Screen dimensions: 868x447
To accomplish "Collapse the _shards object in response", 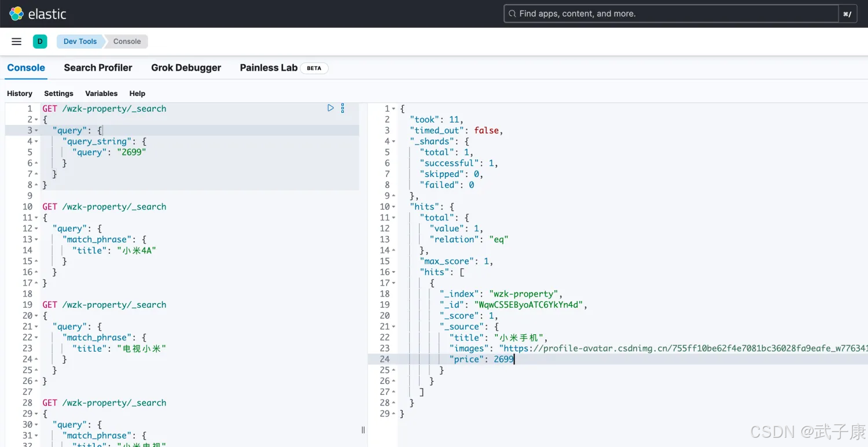I will pos(394,142).
